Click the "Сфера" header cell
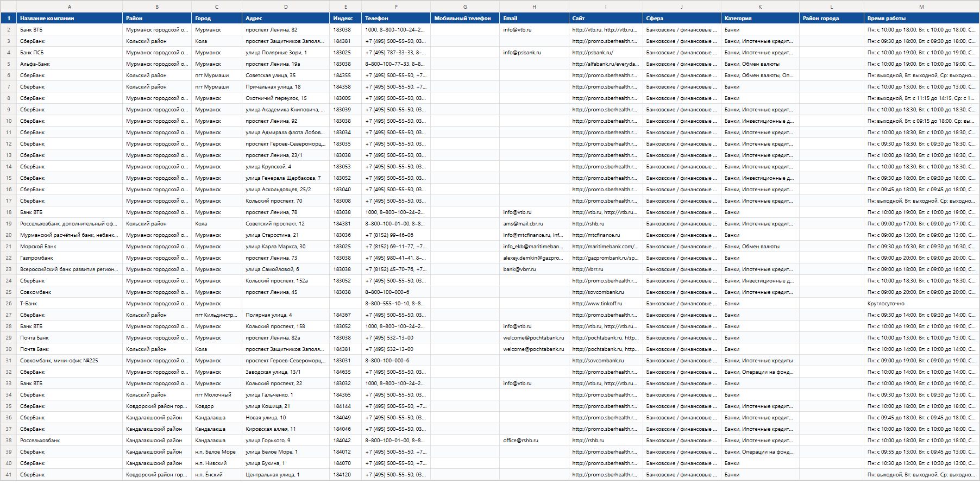Viewport: 980px width, 490px height. pyautogui.click(x=682, y=18)
